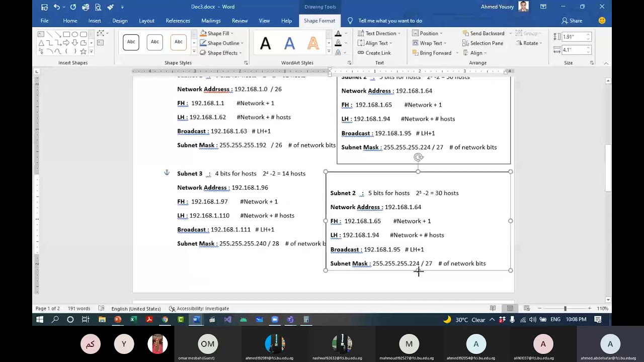This screenshot has height=362, width=644.
Task: Switch to Read Mode view
Action: coord(493,308)
